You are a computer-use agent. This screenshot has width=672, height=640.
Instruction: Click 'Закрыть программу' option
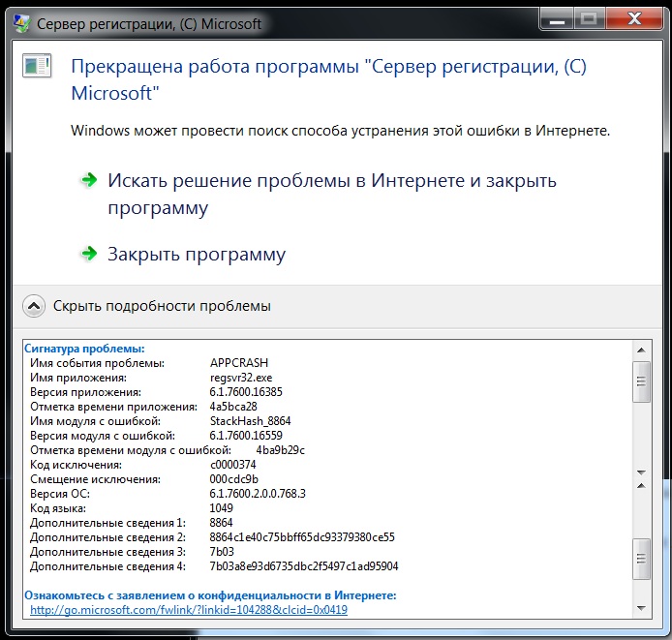197,255
